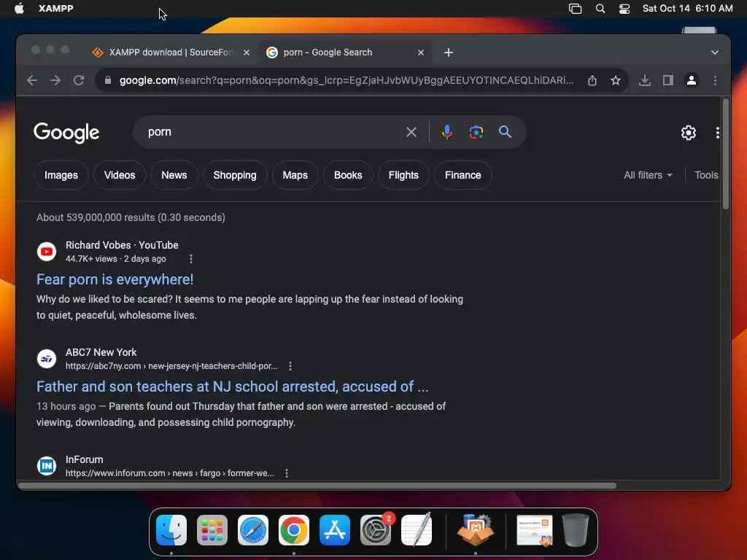
Task: Open Chrome downloads
Action: pyautogui.click(x=645, y=80)
